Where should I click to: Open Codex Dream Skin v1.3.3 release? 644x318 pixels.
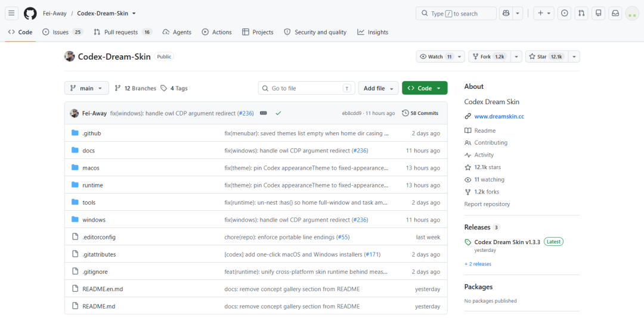click(507, 242)
